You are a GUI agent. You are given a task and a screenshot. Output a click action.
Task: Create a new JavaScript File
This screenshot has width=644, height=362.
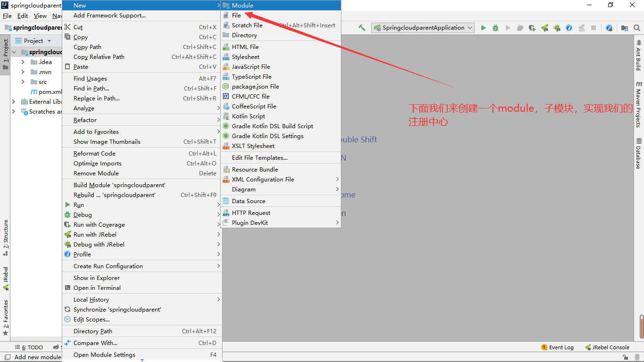click(281, 67)
